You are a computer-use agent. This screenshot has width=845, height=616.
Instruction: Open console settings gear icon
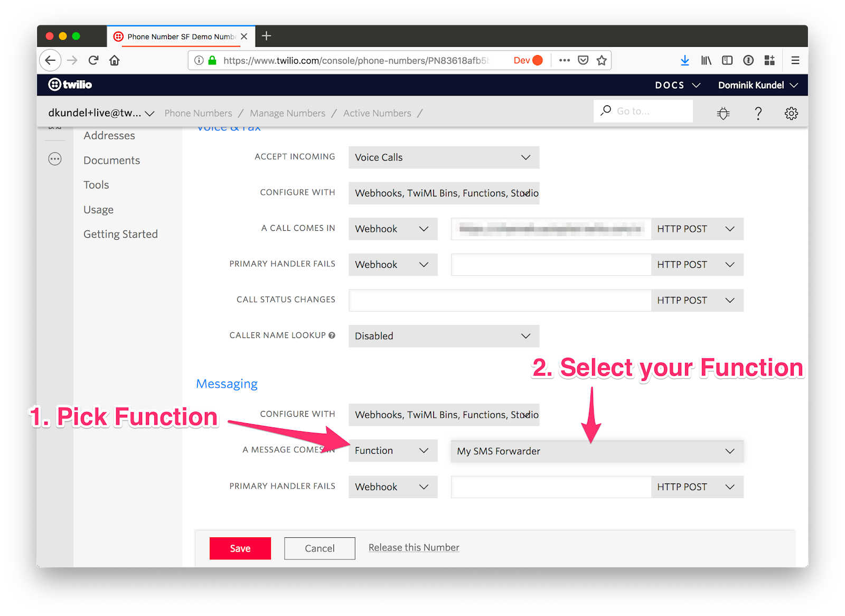point(791,113)
